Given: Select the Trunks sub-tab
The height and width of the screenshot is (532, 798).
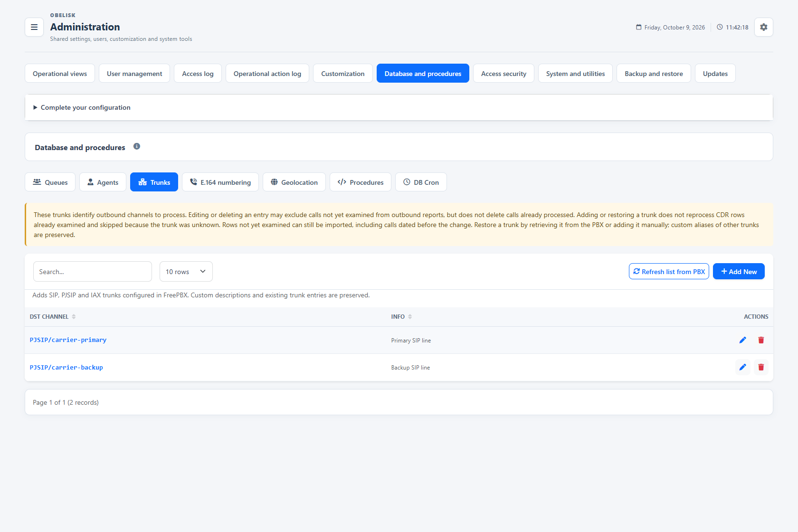Looking at the screenshot, I should tap(154, 182).
